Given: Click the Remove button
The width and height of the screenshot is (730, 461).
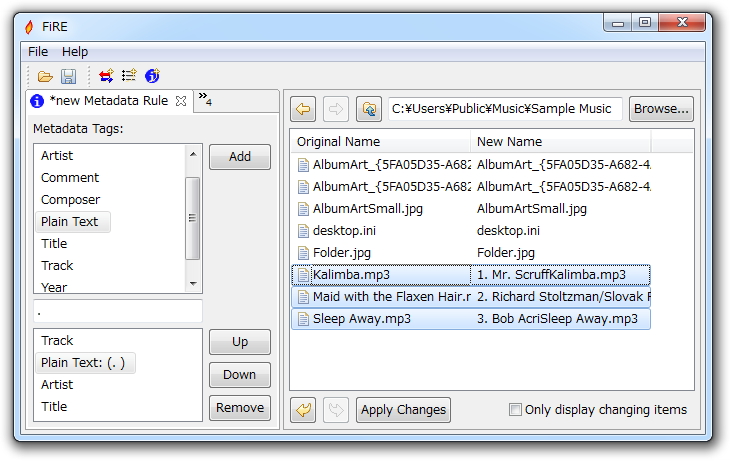Looking at the screenshot, I should pos(240,408).
